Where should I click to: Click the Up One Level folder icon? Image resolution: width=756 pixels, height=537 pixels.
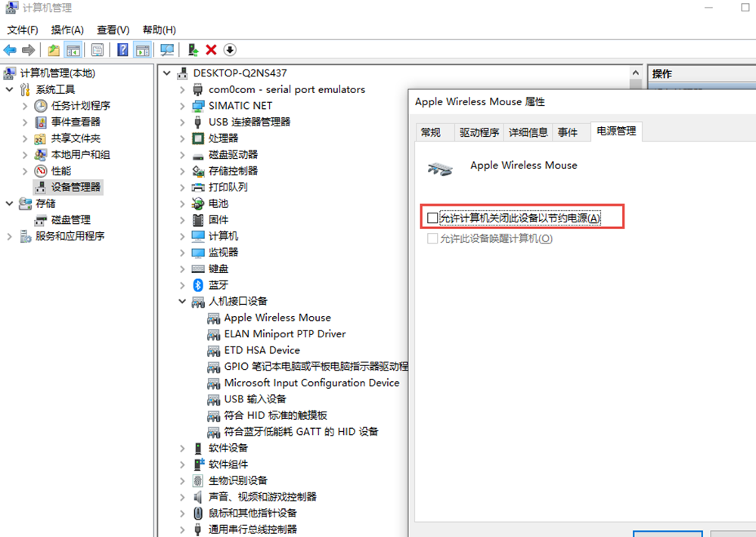click(54, 50)
